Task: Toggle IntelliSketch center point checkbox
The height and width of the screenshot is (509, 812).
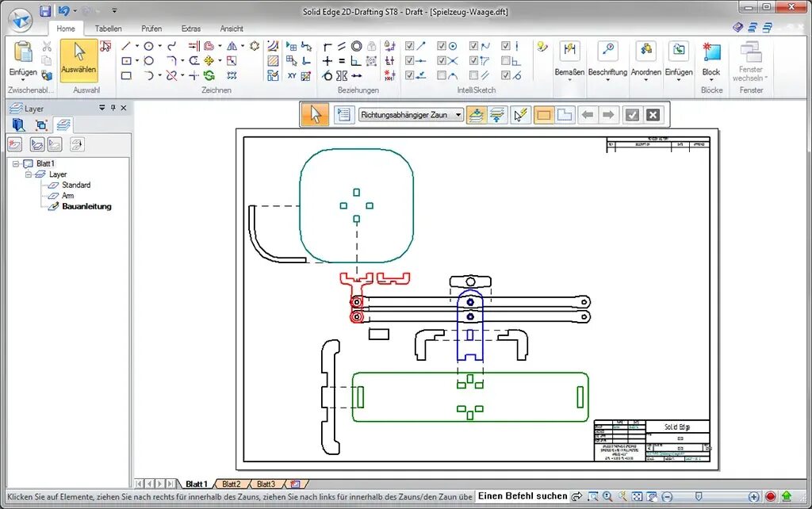Action: [441, 46]
